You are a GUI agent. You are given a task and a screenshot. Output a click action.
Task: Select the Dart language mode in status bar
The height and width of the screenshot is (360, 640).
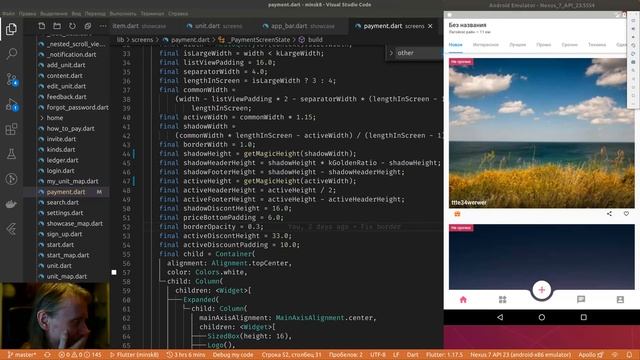coord(413,355)
